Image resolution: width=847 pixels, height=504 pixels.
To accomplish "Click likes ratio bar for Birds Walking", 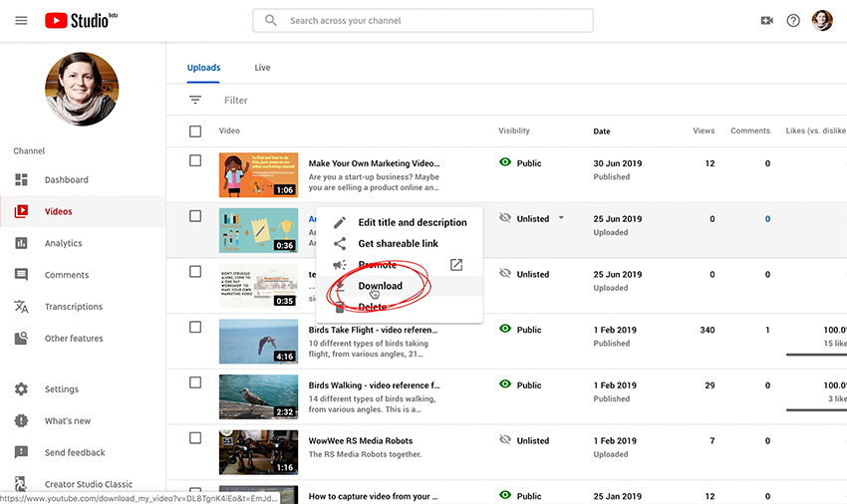I will [x=816, y=410].
